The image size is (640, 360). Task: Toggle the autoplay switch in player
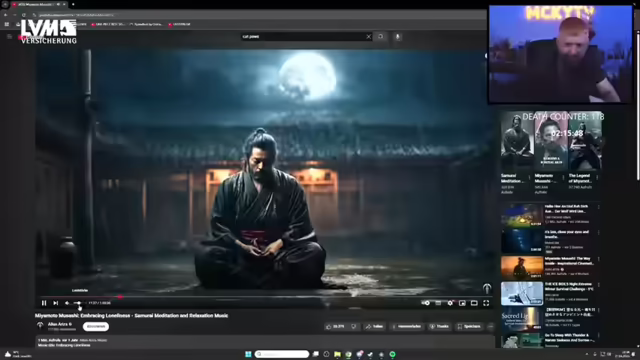[426, 303]
